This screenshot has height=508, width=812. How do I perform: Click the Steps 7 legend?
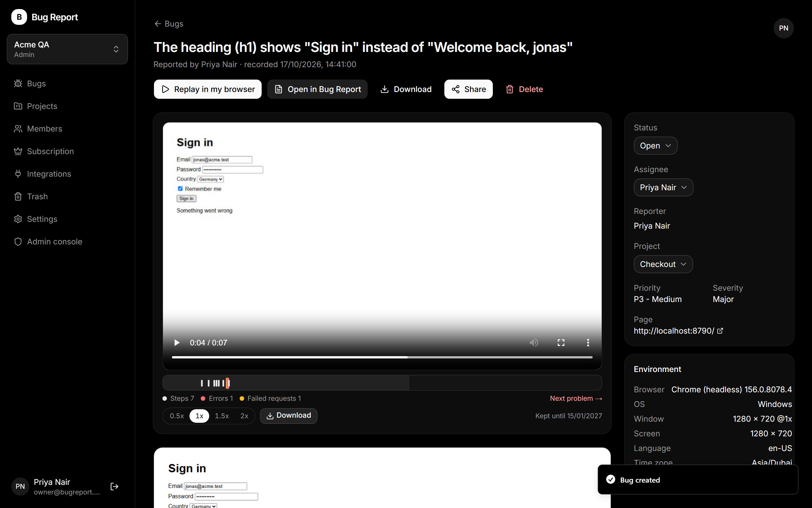click(178, 398)
